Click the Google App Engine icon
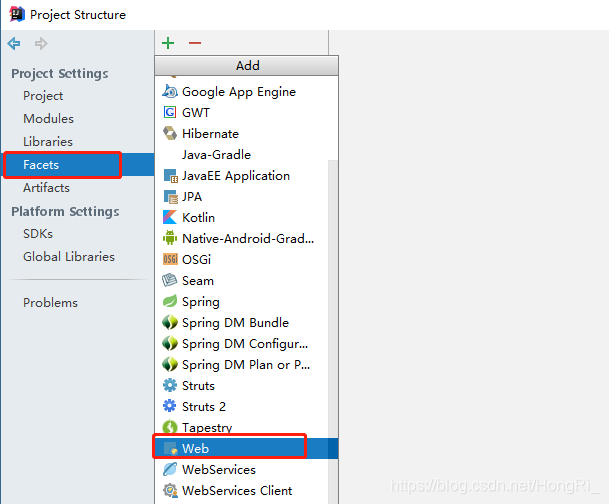 [x=170, y=92]
